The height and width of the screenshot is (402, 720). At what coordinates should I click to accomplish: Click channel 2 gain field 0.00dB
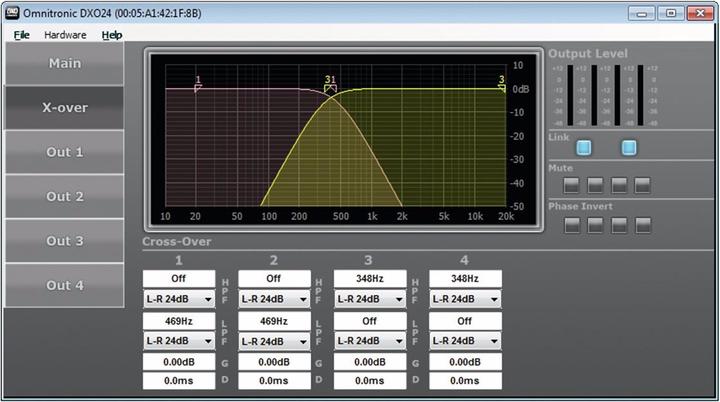tap(274, 362)
